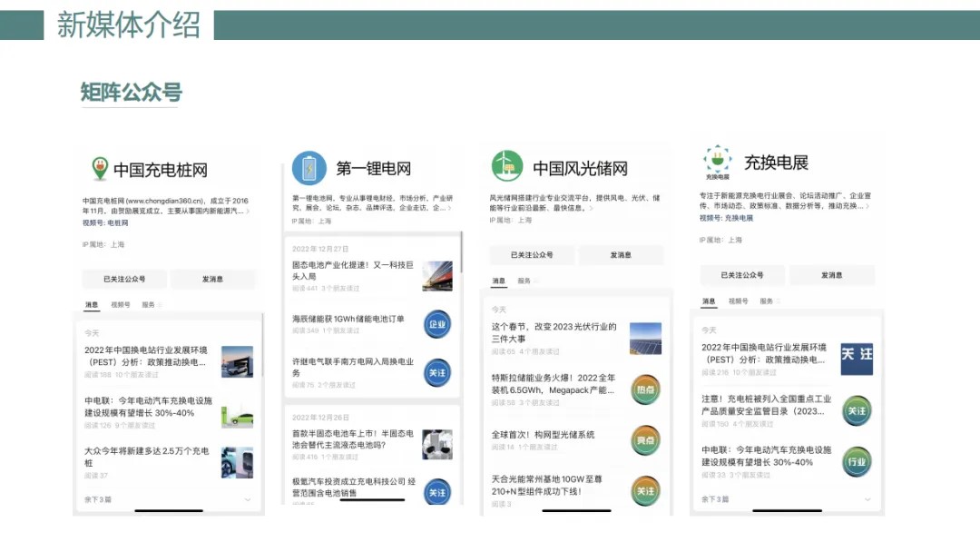The width and height of the screenshot is (980, 552).
Task: Open 许继电气联手南方电网入局换电业务 article
Action: (x=353, y=367)
